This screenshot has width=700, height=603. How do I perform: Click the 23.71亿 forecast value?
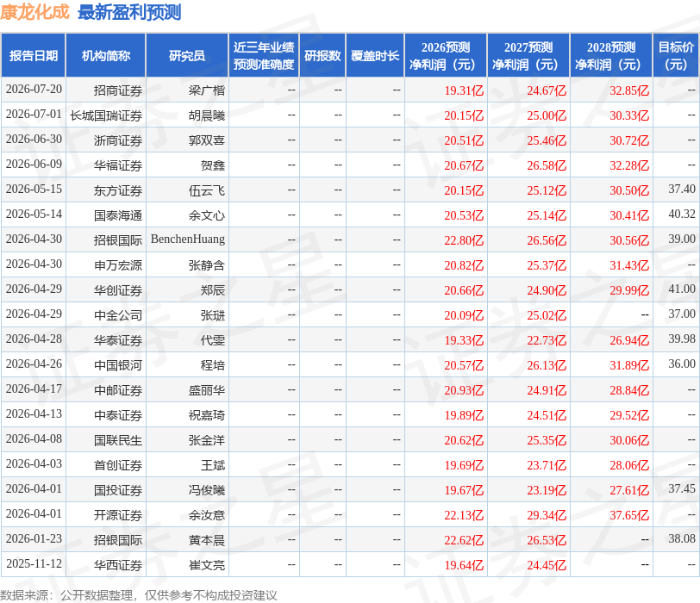[547, 465]
